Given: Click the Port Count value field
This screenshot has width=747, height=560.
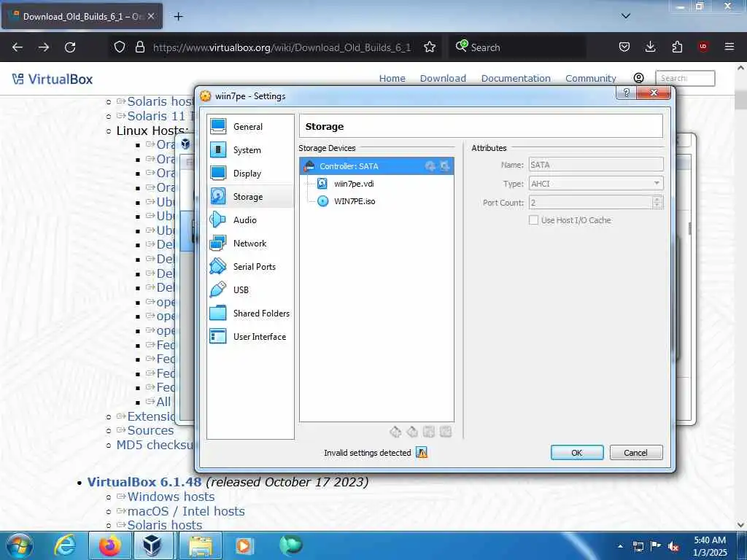Looking at the screenshot, I should point(591,203).
